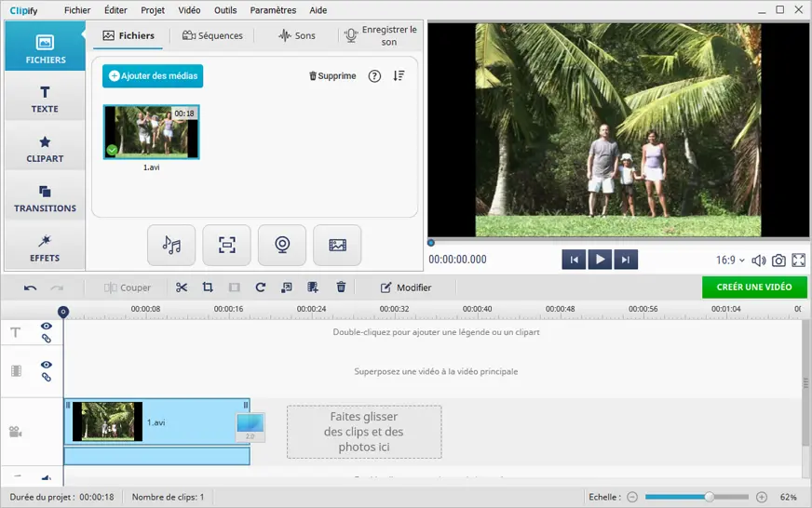Click the help question mark icon
The image size is (812, 508).
(374, 76)
